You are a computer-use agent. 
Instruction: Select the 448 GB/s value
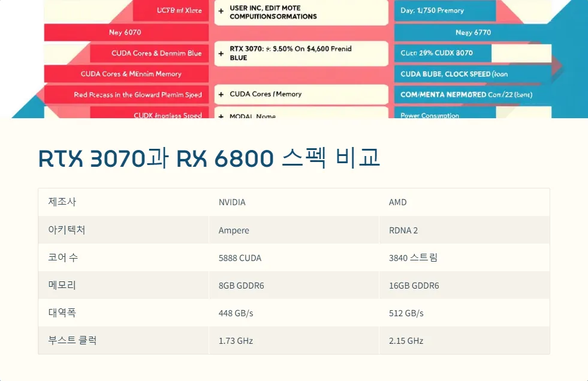[236, 313]
